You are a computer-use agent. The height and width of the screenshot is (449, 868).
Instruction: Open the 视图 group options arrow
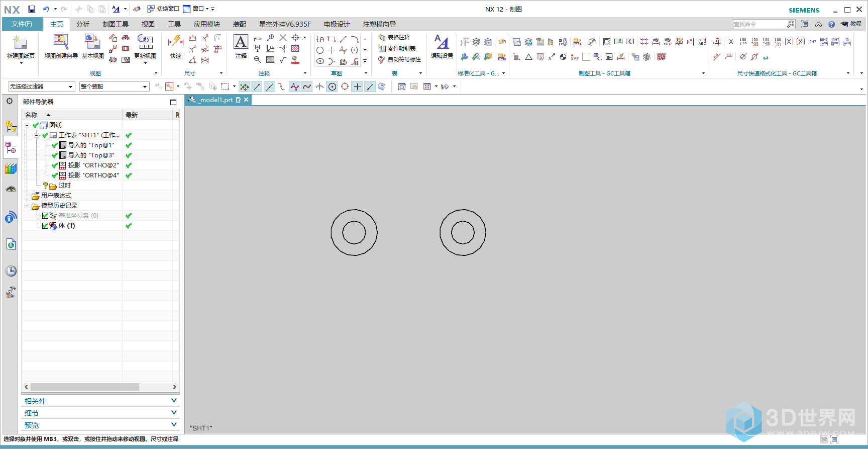click(156, 73)
